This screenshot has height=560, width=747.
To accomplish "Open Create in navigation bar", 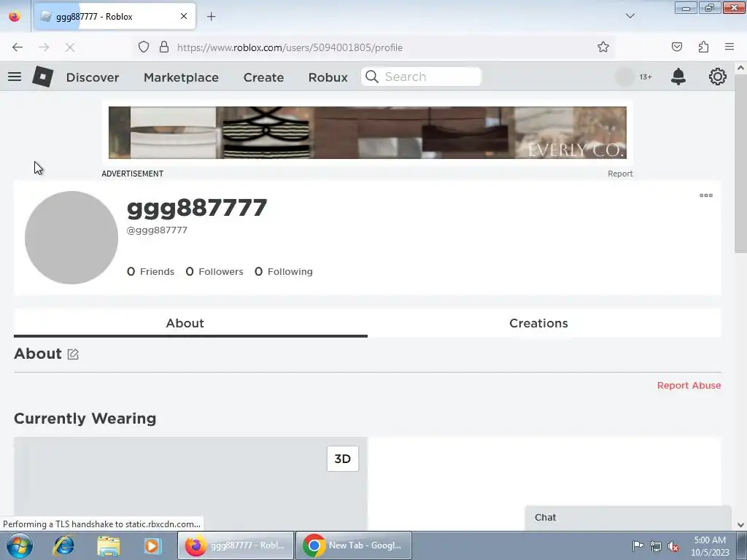I will 263,77.
